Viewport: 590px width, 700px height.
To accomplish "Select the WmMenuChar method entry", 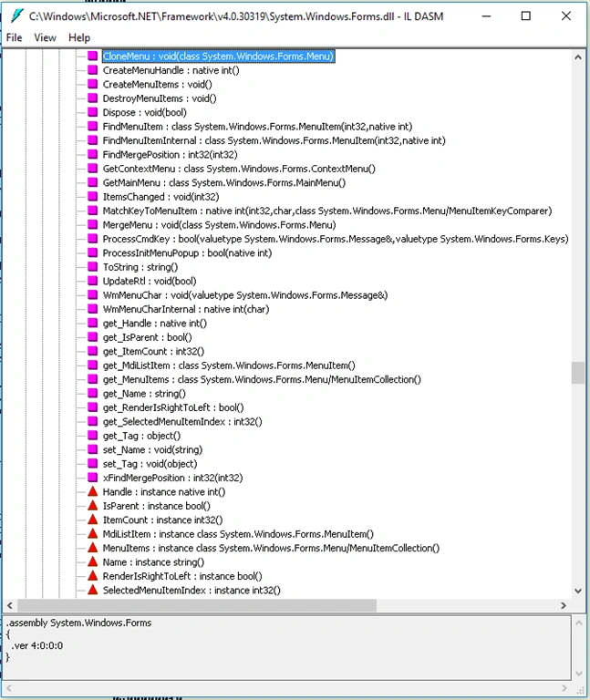I will point(245,295).
